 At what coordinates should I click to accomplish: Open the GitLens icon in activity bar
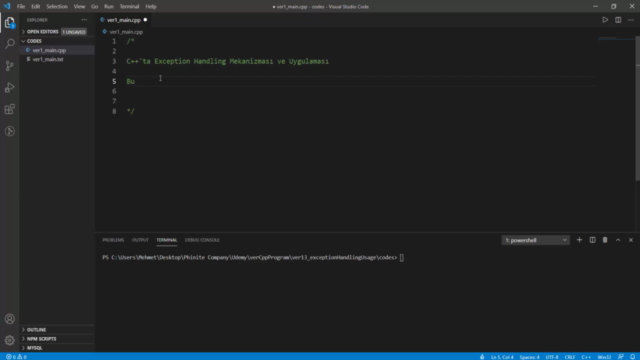(x=10, y=131)
